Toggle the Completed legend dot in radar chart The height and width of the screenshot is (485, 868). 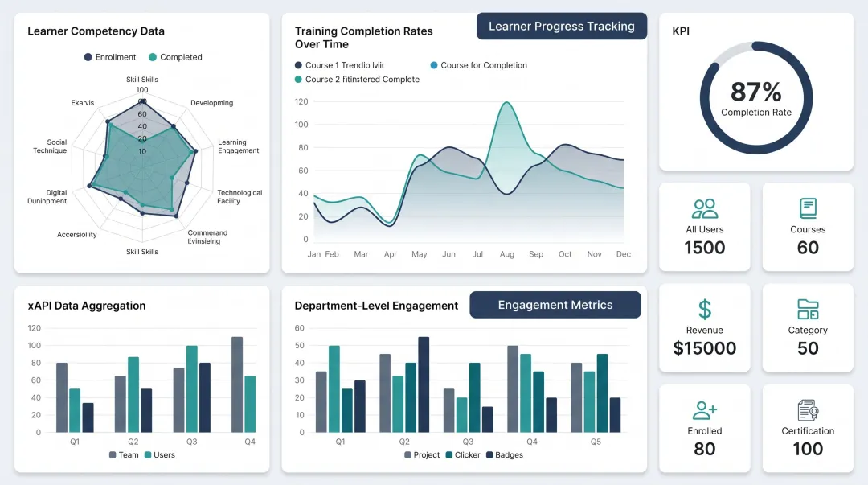153,57
